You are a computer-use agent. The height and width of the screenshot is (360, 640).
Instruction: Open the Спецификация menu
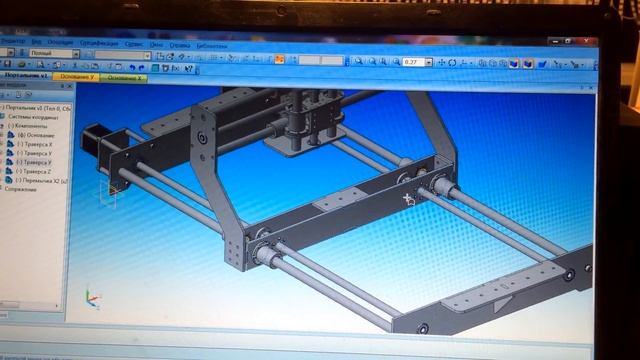(99, 43)
